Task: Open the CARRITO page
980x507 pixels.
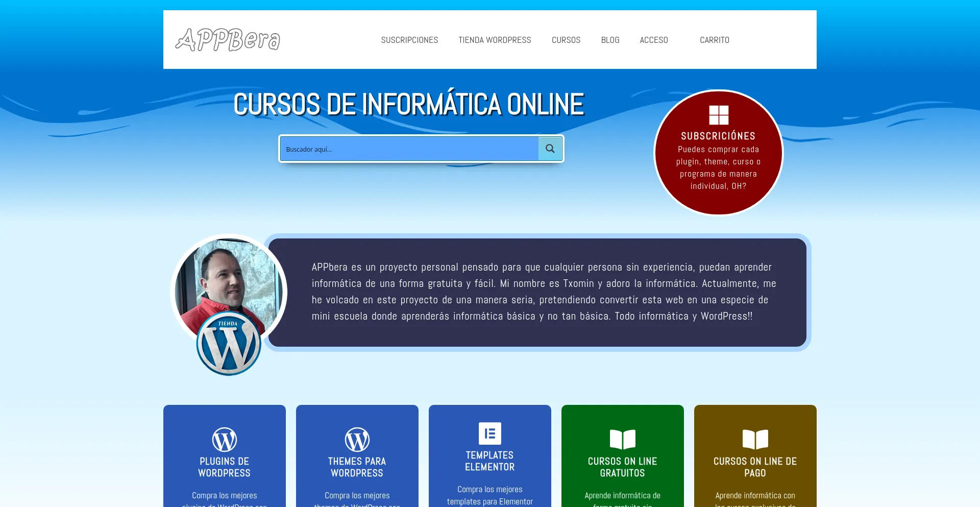Action: [x=714, y=39]
